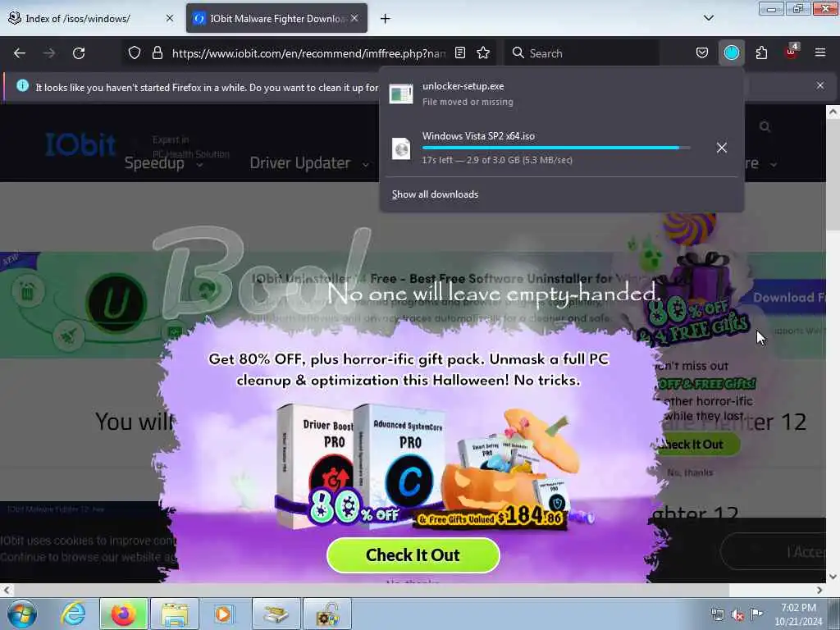This screenshot has width=840, height=630.
Task: Click the site security padlock icon
Action: [157, 53]
